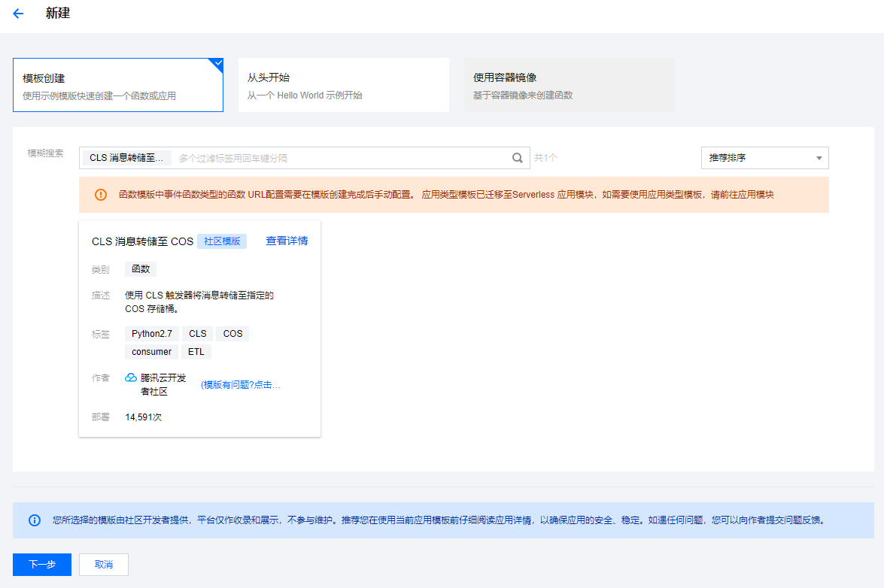Viewport: 884px width, 588px height.
Task: Switch to the 从头开始 option
Action: [343, 85]
